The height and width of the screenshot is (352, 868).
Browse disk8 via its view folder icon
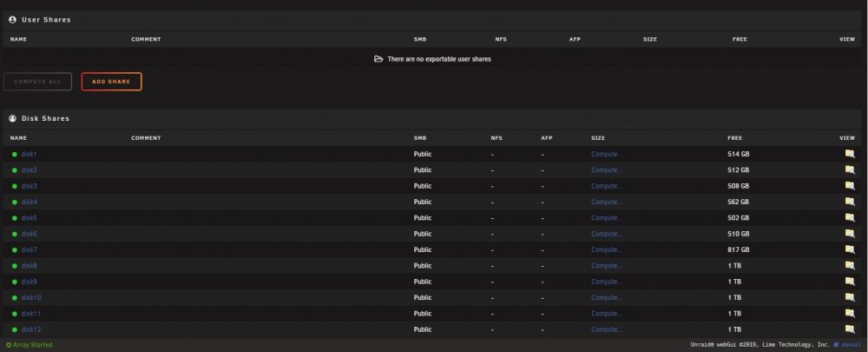849,266
